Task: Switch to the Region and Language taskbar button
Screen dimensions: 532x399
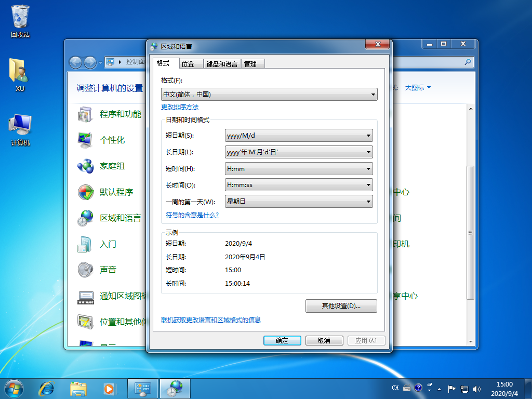Action: 175,389
